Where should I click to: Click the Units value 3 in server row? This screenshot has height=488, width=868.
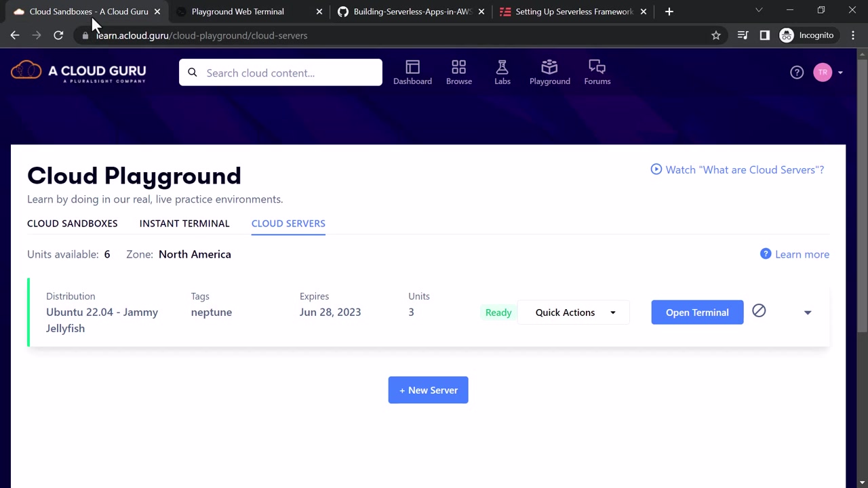(x=411, y=312)
